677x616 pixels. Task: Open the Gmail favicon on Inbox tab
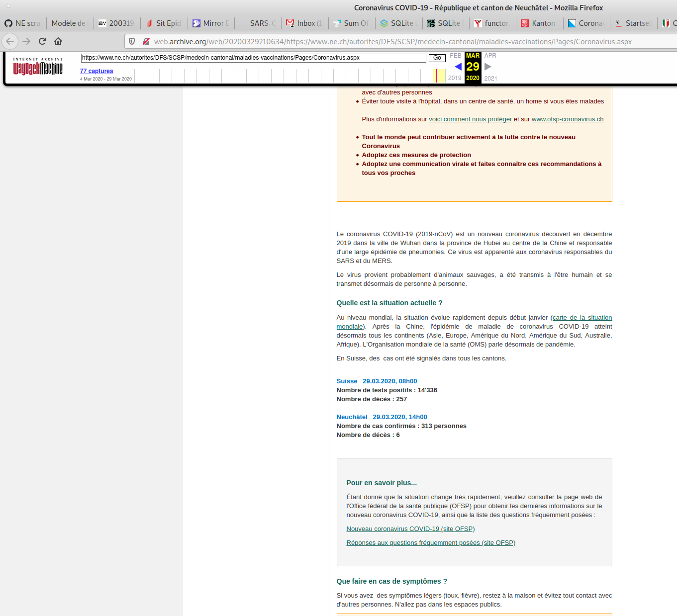(290, 23)
